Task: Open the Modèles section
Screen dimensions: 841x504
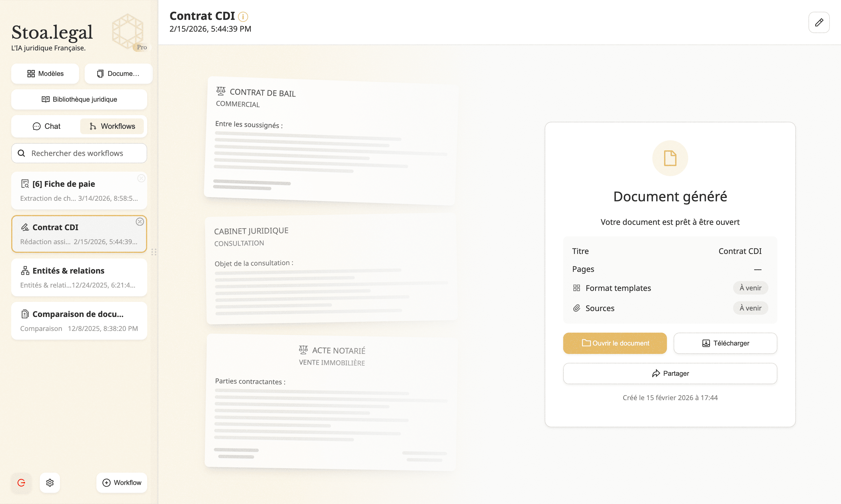Action: [45, 74]
